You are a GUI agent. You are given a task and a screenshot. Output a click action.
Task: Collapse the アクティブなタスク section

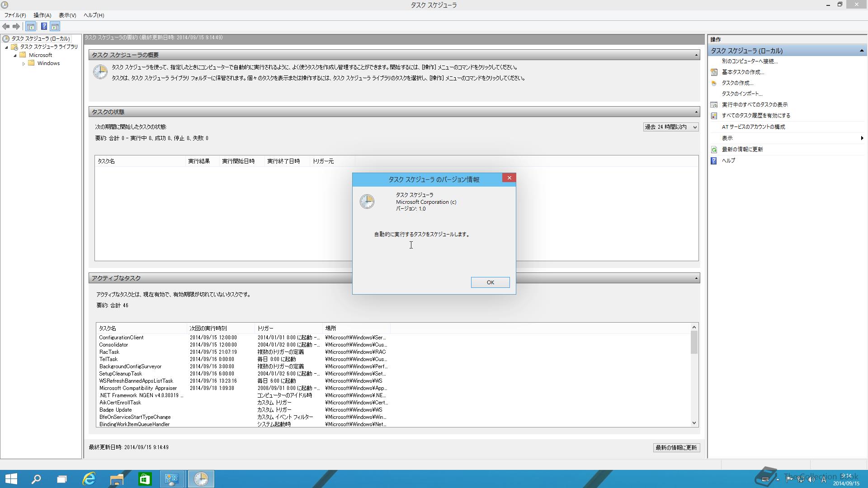coord(696,278)
